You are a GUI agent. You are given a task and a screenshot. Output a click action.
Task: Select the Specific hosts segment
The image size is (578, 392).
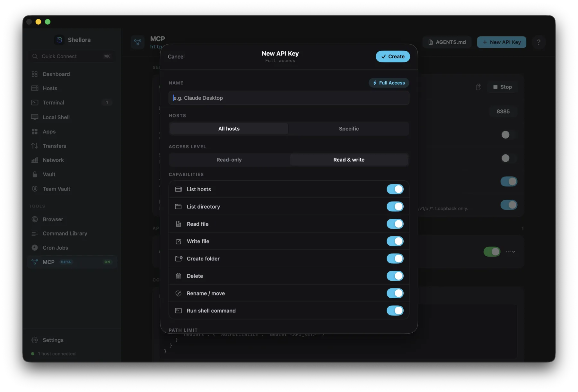click(349, 129)
